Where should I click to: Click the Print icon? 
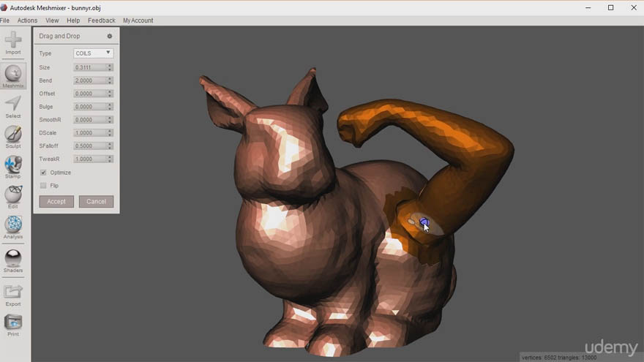[13, 325]
